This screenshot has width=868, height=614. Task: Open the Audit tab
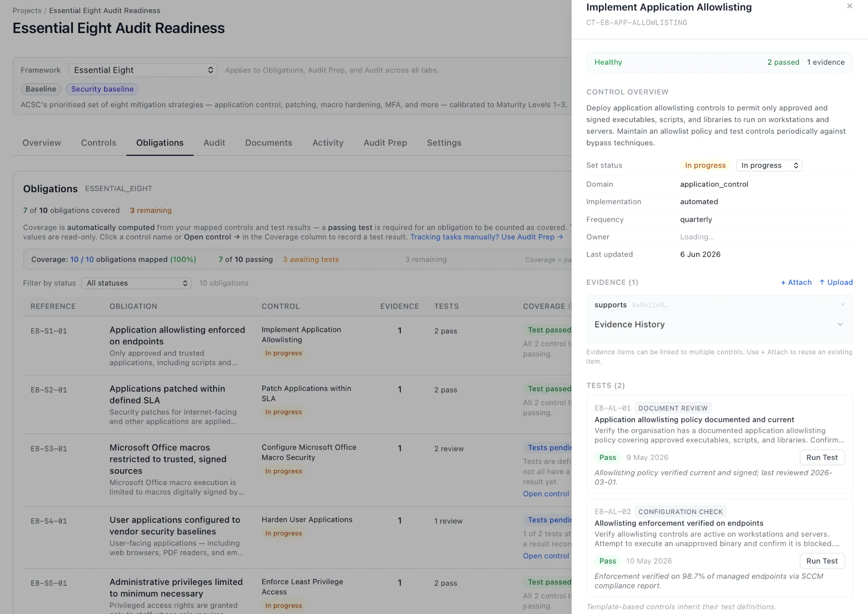click(x=214, y=143)
